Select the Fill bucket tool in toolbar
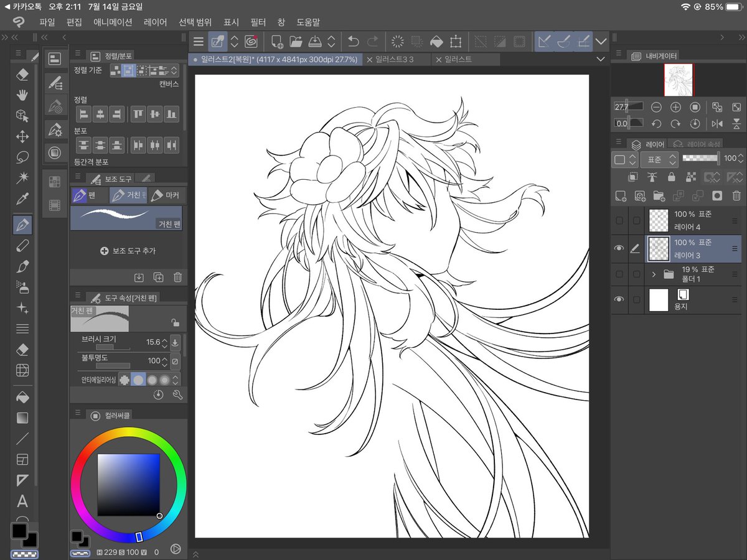This screenshot has width=747, height=560. pyautogui.click(x=22, y=397)
